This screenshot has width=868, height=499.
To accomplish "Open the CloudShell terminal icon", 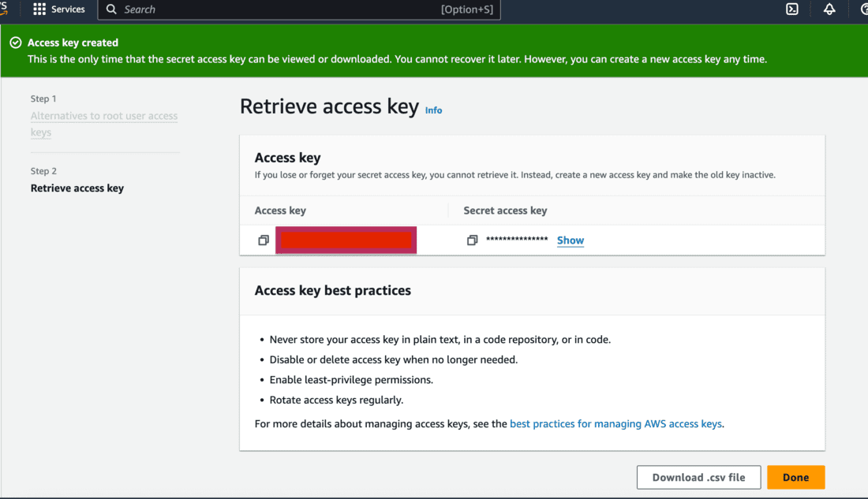I will 792,9.
